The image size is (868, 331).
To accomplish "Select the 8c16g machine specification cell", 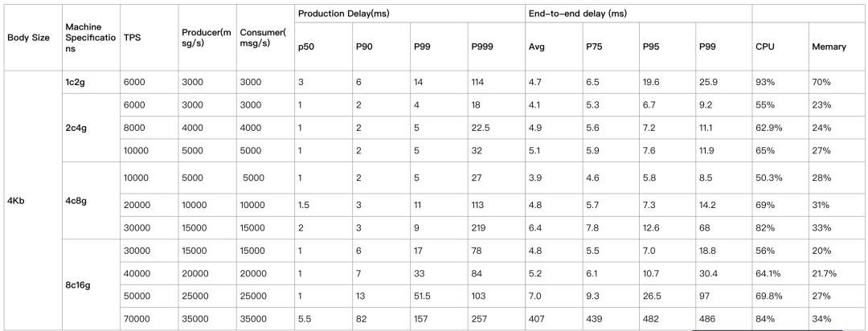I will pos(91,284).
